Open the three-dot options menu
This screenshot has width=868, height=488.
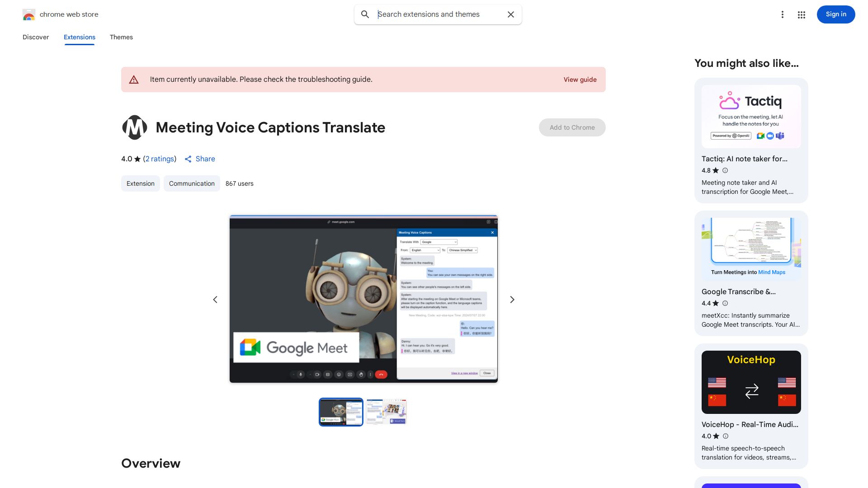[783, 14]
